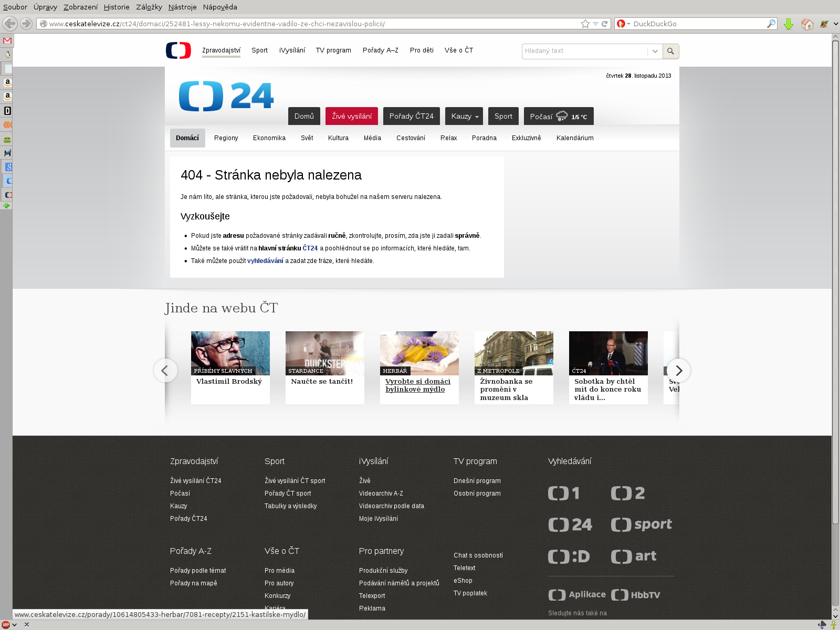Open the second Amazon pinned tab
Image resolution: width=840 pixels, height=630 pixels.
7,97
